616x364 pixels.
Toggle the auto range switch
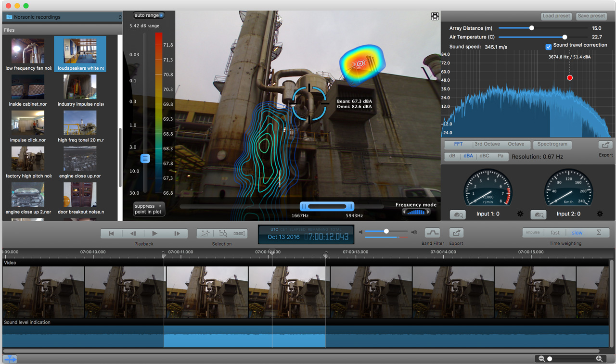148,15
